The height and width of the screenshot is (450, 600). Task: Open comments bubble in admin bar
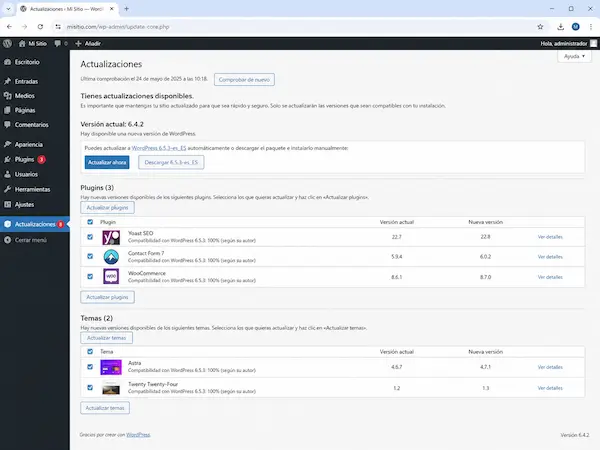57,44
